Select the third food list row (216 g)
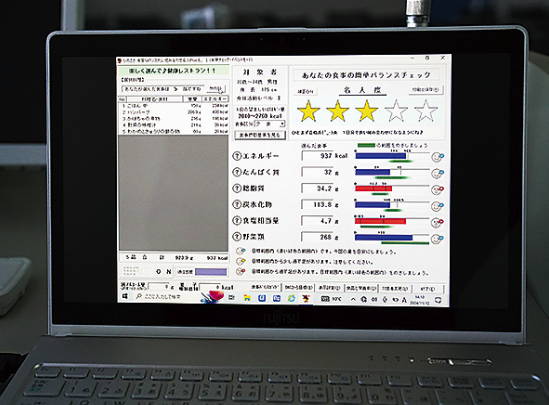The image size is (549, 405). (x=174, y=118)
